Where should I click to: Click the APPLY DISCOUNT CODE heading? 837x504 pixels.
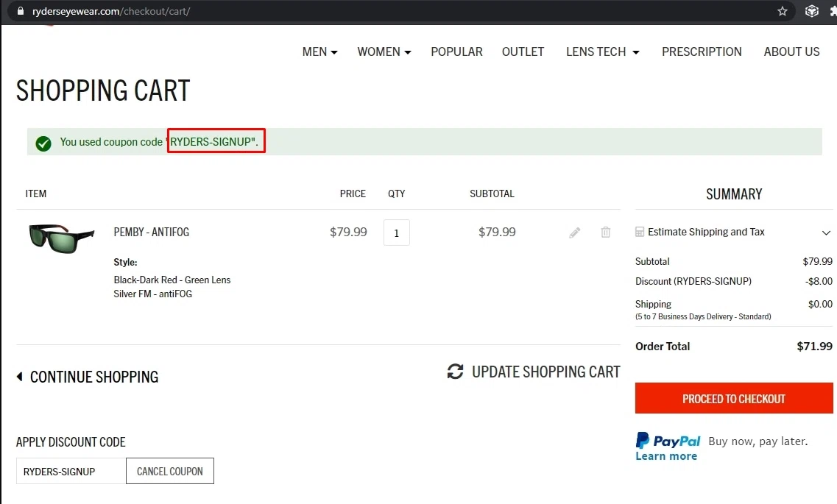[x=71, y=442]
